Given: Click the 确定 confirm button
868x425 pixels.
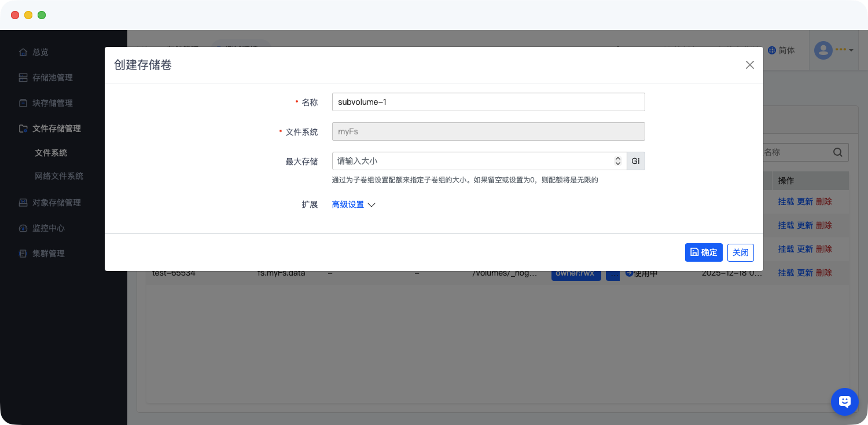Looking at the screenshot, I should pos(703,252).
